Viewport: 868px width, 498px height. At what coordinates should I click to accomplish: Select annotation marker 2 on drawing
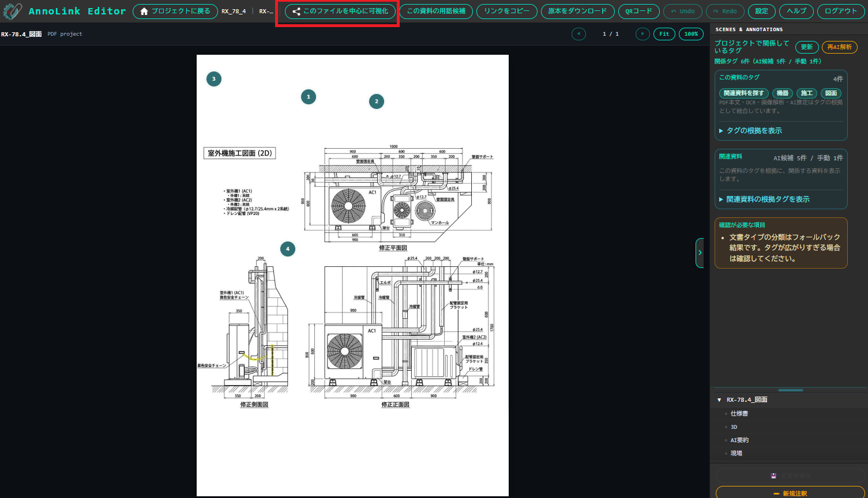[377, 101]
